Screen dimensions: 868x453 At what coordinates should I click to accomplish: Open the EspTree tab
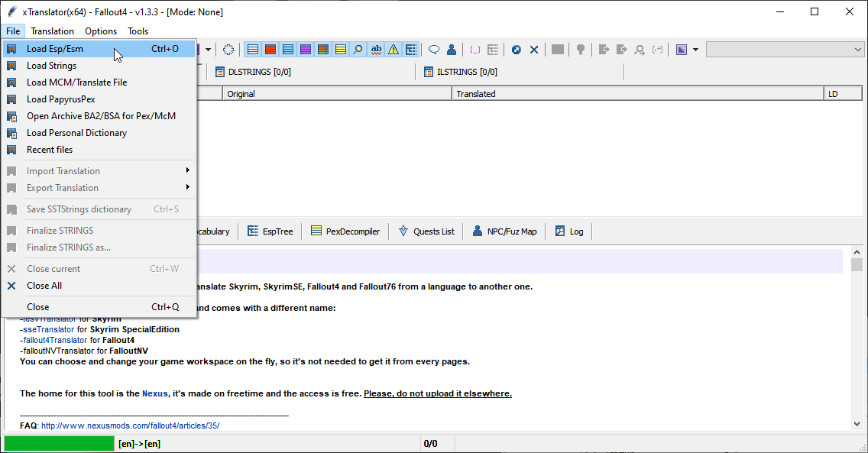pos(270,231)
